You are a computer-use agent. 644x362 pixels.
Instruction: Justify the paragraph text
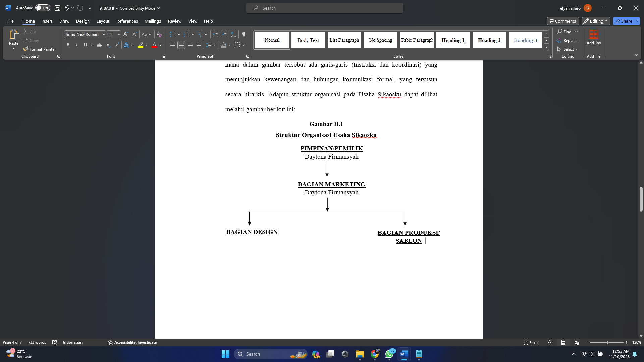[x=199, y=45]
